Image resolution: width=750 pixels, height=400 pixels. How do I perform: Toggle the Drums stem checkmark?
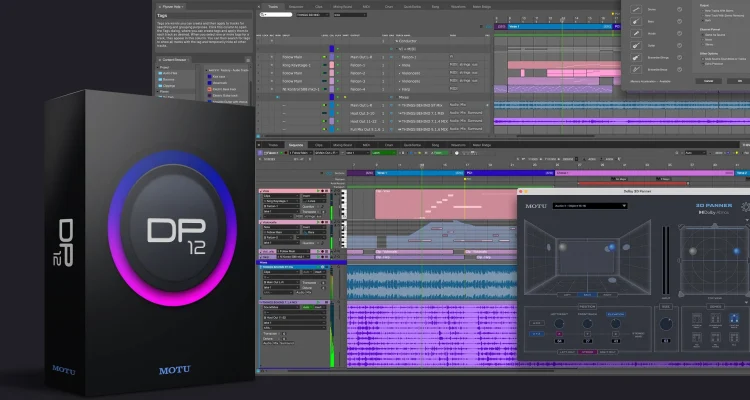click(x=679, y=10)
